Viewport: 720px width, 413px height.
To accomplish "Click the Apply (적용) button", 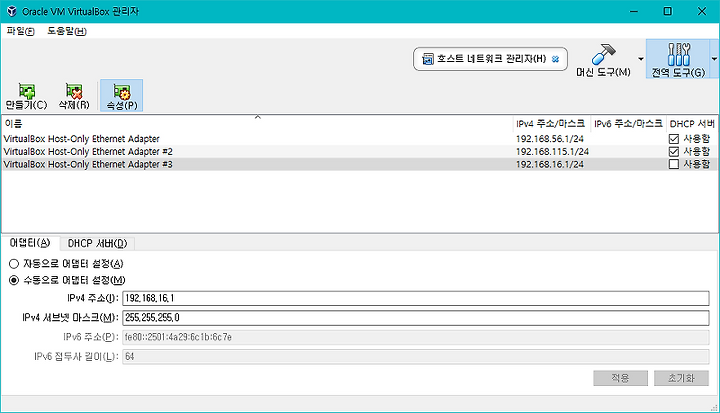I will (620, 378).
